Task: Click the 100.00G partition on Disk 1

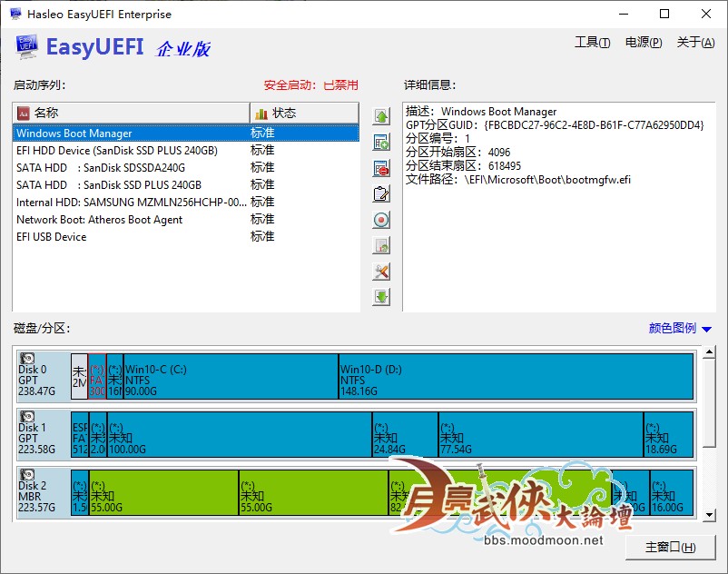Action: coord(240,434)
